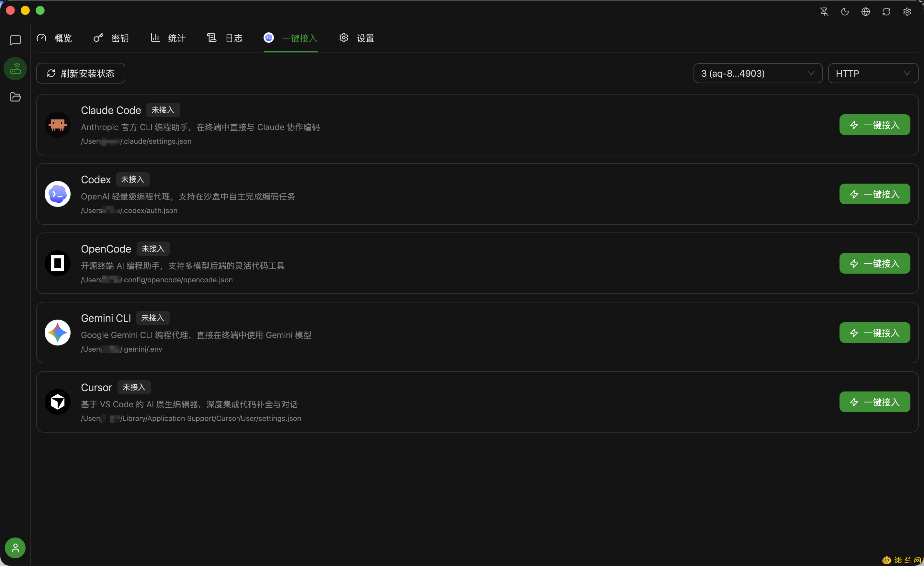Click the Gemini CLI logo icon
The height and width of the screenshot is (566, 924).
tap(57, 333)
